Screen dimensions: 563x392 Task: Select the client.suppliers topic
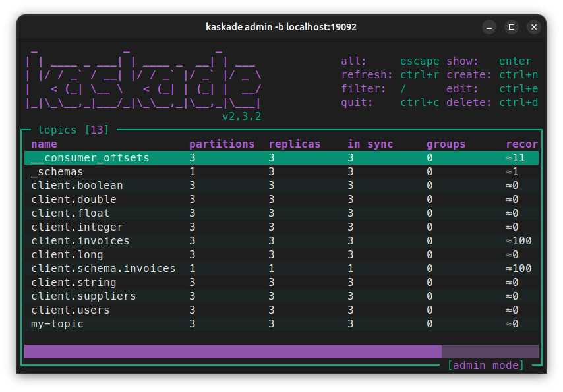(281, 296)
